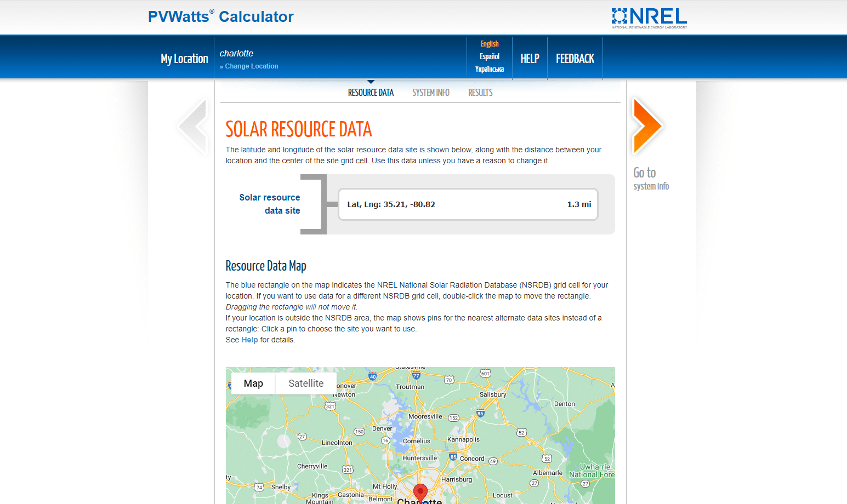The height and width of the screenshot is (504, 847).
Task: Click Cherryville label on the map
Action: (312, 466)
